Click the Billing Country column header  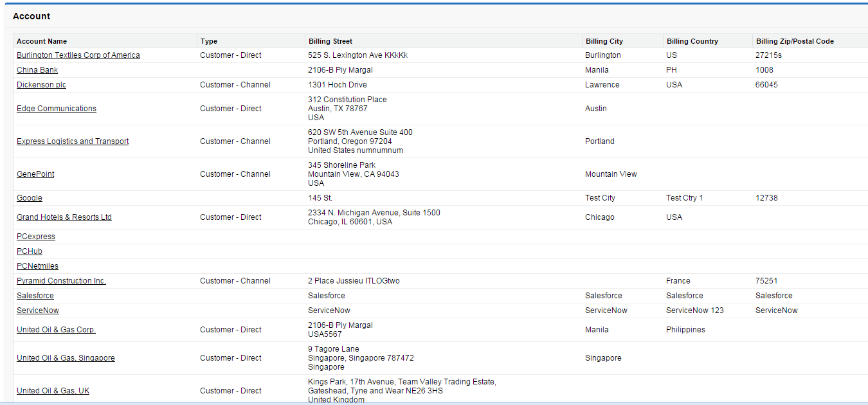coord(692,41)
